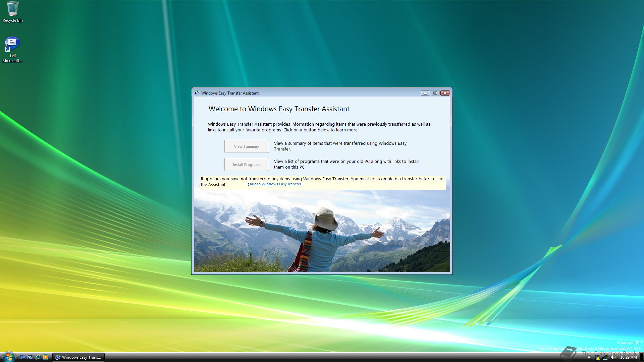Launch Windows Media Player from quick launch
Image resolution: width=644 pixels, height=362 pixels.
[x=46, y=357]
